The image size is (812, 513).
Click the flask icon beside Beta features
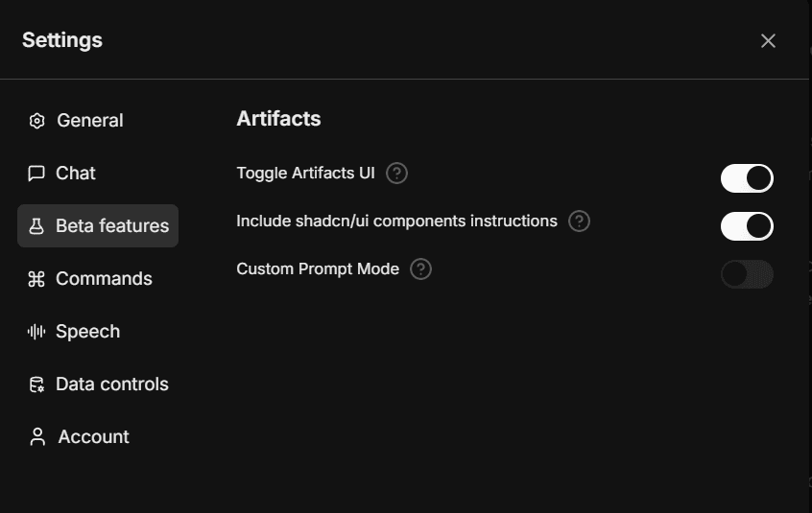tap(36, 226)
